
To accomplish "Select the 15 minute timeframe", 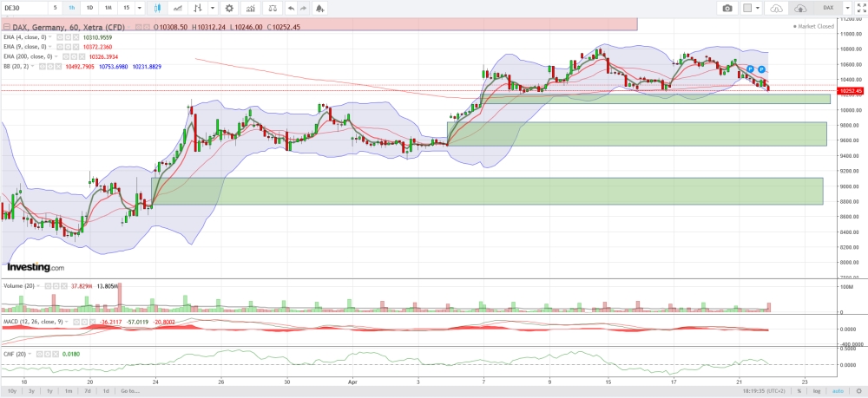I will [127, 8].
